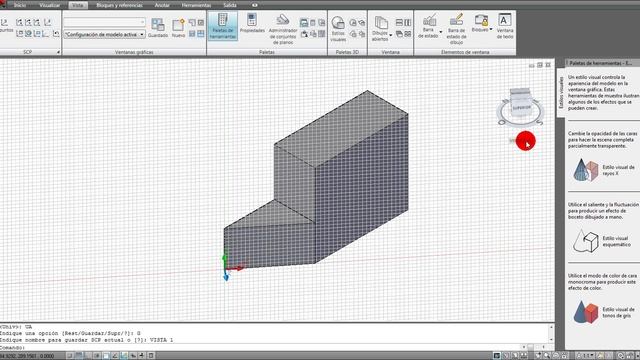Viewport: 640px width, 360px height.
Task: Click the Nuevo viewport icon
Action: click(178, 28)
